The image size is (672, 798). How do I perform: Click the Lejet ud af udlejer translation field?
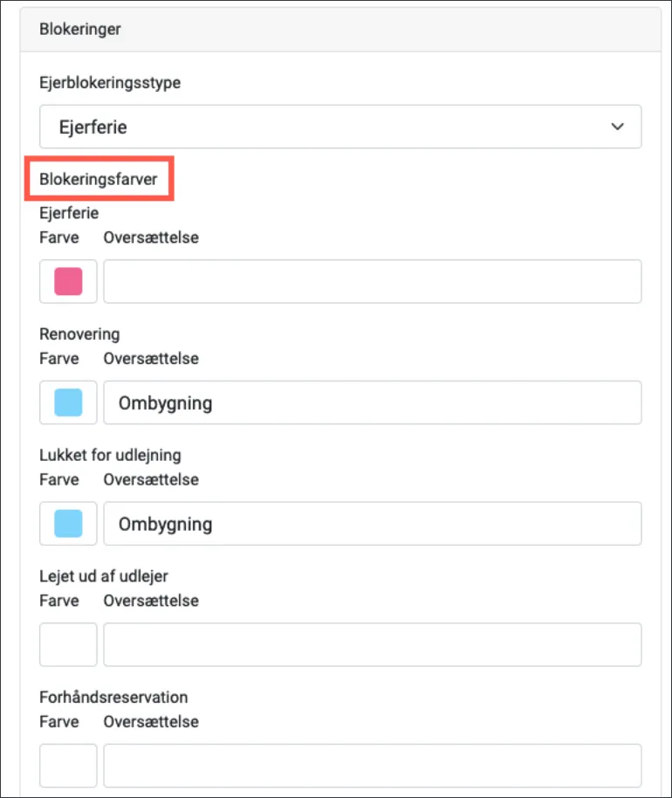click(x=372, y=644)
